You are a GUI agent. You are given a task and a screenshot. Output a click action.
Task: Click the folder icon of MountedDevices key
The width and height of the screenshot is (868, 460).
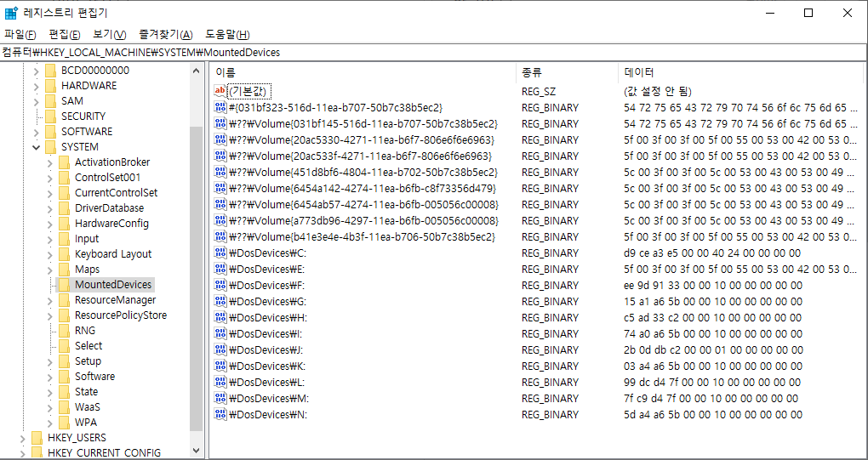(x=65, y=285)
